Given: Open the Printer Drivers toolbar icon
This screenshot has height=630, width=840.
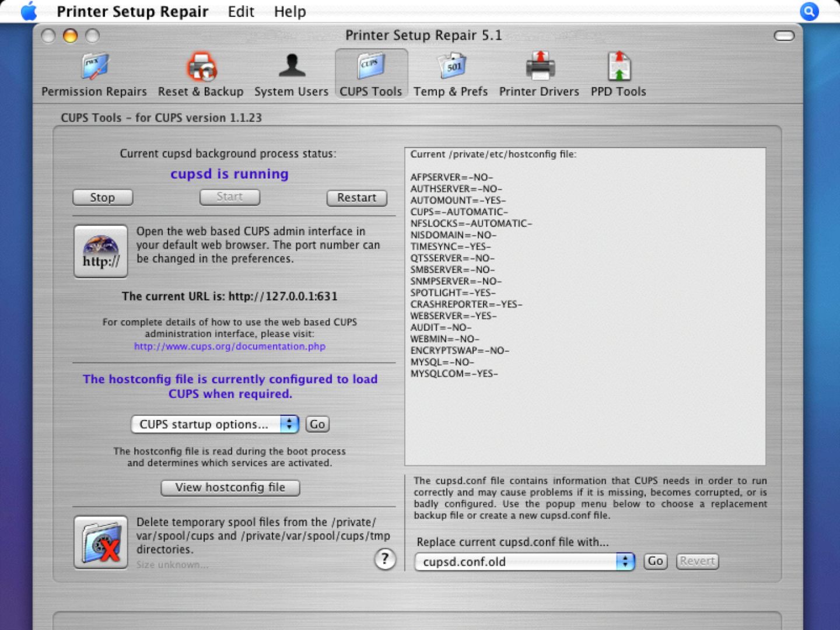Looking at the screenshot, I should click(x=539, y=75).
